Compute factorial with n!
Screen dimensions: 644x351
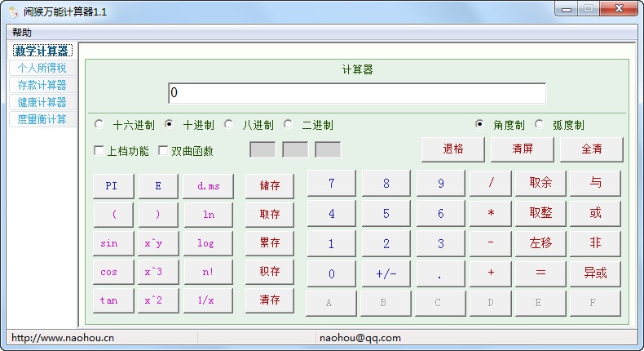tap(208, 272)
